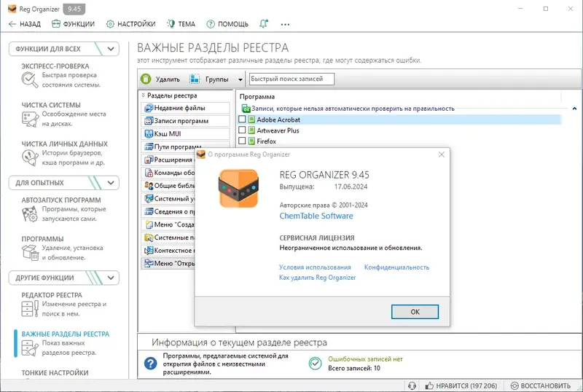This screenshot has width=583, height=392.
Task: Select Записи программ registry section
Action: pyautogui.click(x=185, y=121)
